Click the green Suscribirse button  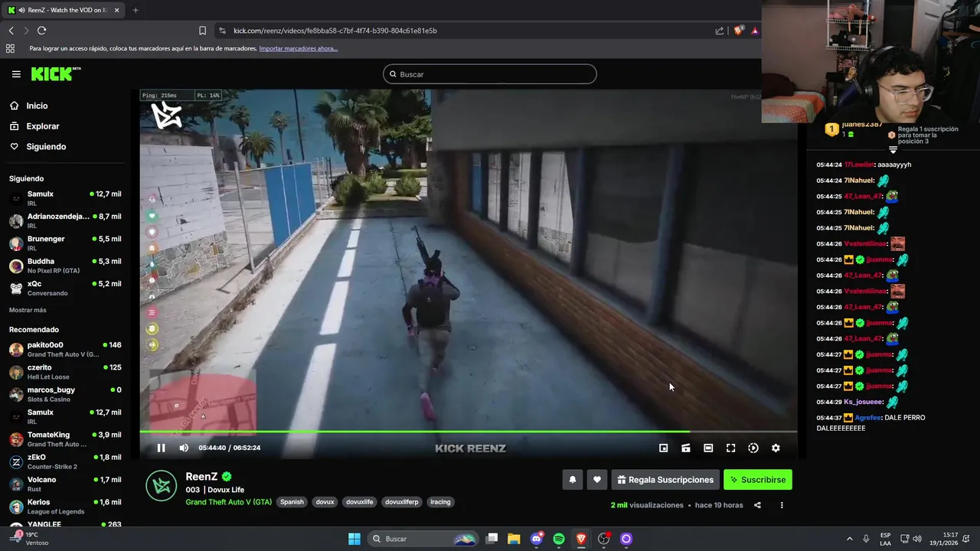[x=758, y=480]
